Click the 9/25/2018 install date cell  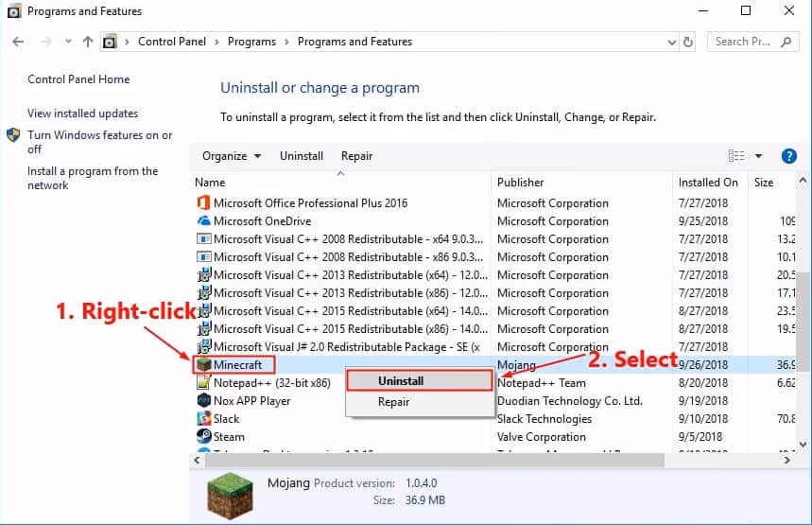pyautogui.click(x=702, y=221)
